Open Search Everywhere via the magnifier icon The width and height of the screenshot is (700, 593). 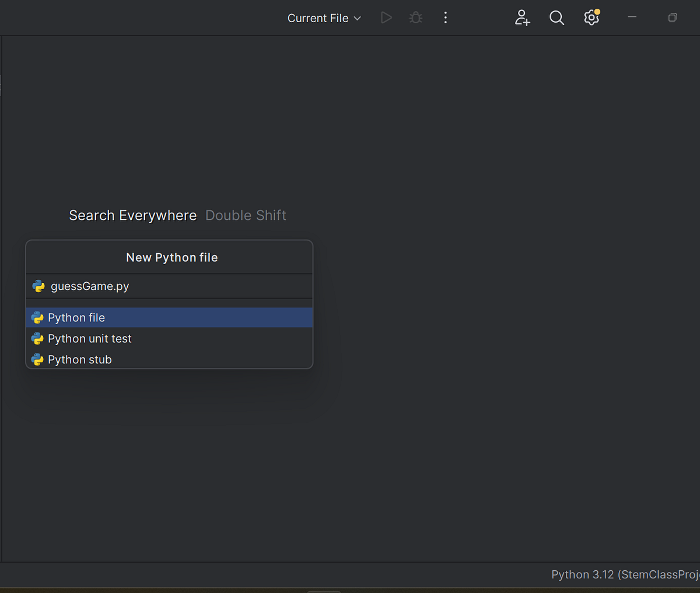[x=556, y=17]
